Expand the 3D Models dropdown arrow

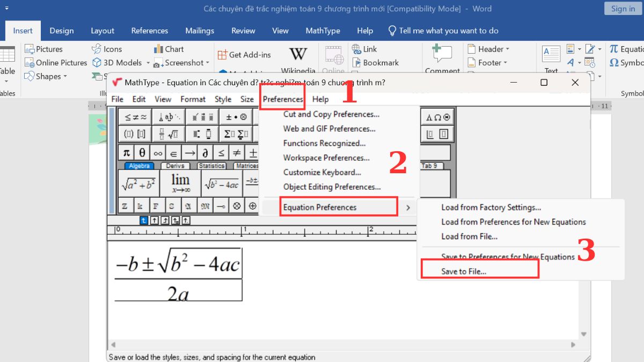[x=148, y=63]
